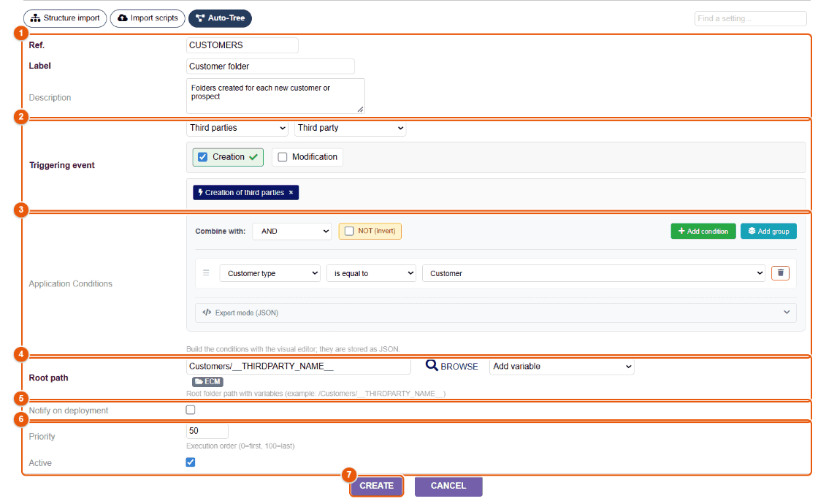Viewport: 818px width, 504px height.
Task: Click the Creation of third parties tag
Action: [x=244, y=193]
